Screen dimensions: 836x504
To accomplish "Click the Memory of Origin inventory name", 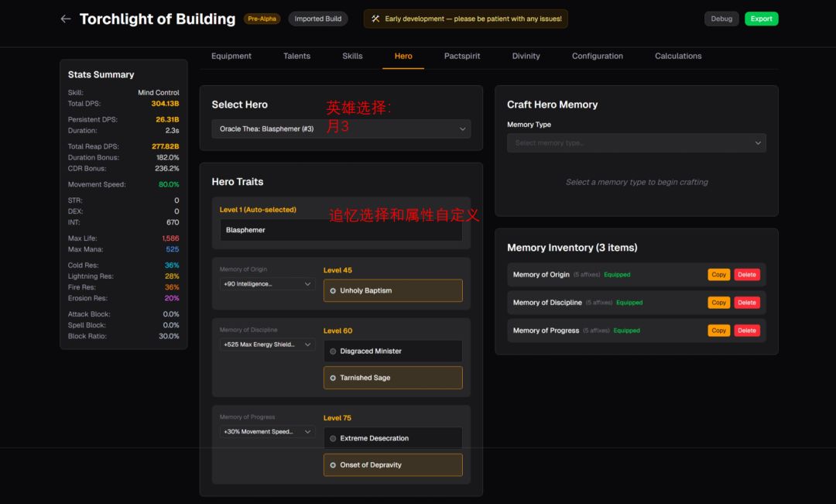I will [x=541, y=275].
